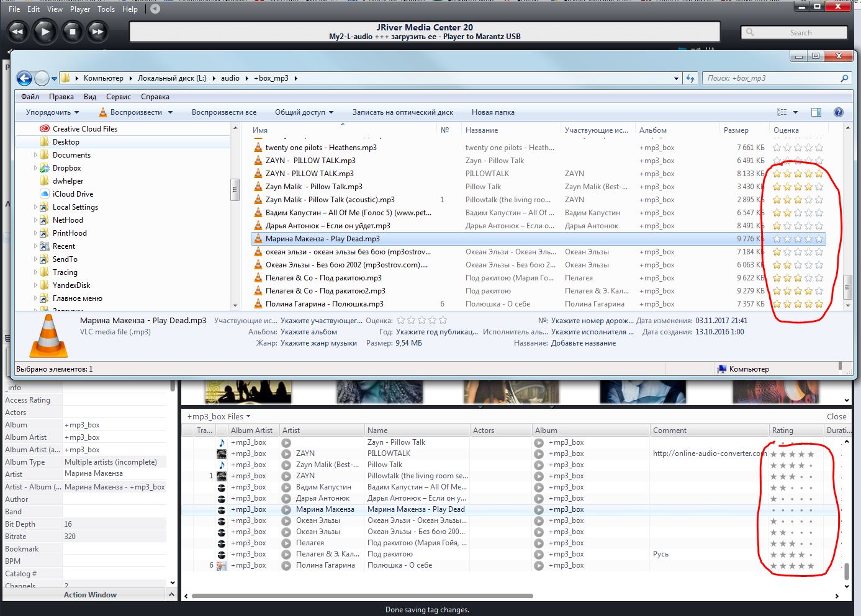Sort JRiver list by Album Artist column
Screen dimensions: 861x616
tap(251, 431)
